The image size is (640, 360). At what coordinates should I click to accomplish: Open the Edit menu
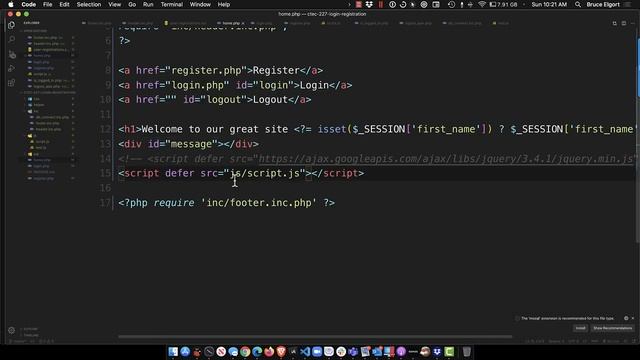click(64, 4)
